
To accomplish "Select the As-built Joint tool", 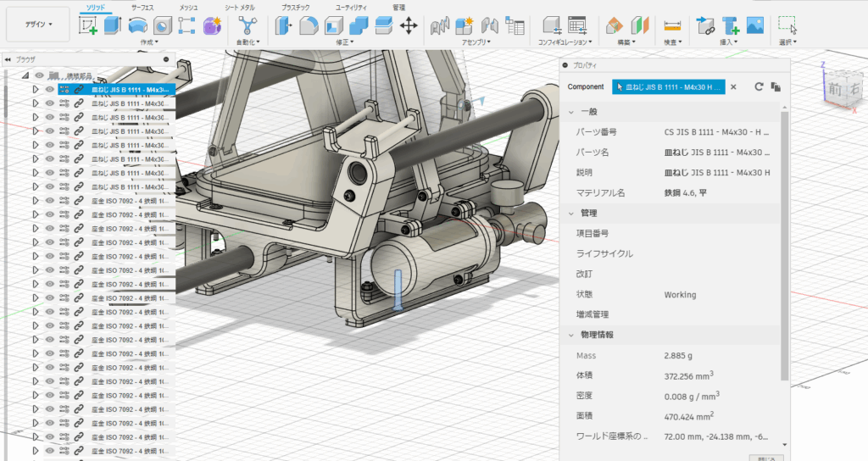I will 489,25.
